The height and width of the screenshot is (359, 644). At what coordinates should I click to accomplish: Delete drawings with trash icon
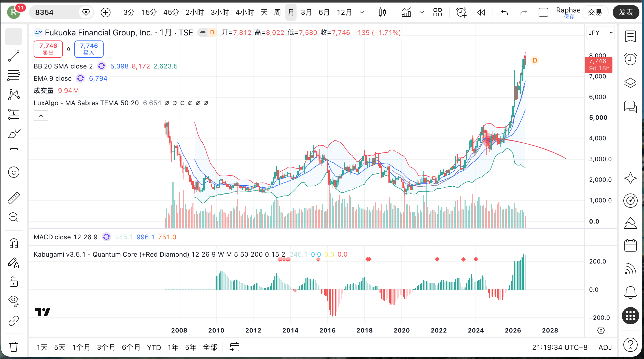click(x=14, y=347)
